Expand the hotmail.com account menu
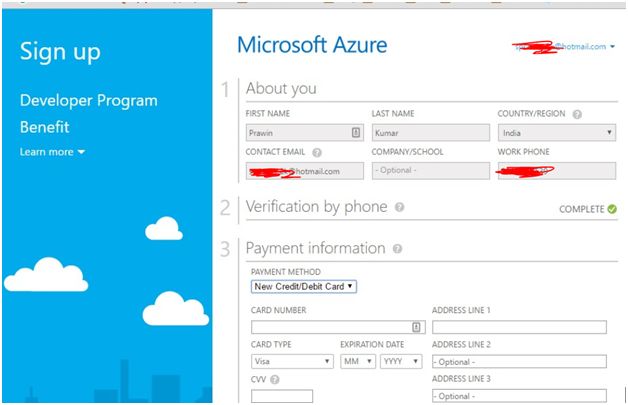The width and height of the screenshot is (628, 405). coord(612,47)
